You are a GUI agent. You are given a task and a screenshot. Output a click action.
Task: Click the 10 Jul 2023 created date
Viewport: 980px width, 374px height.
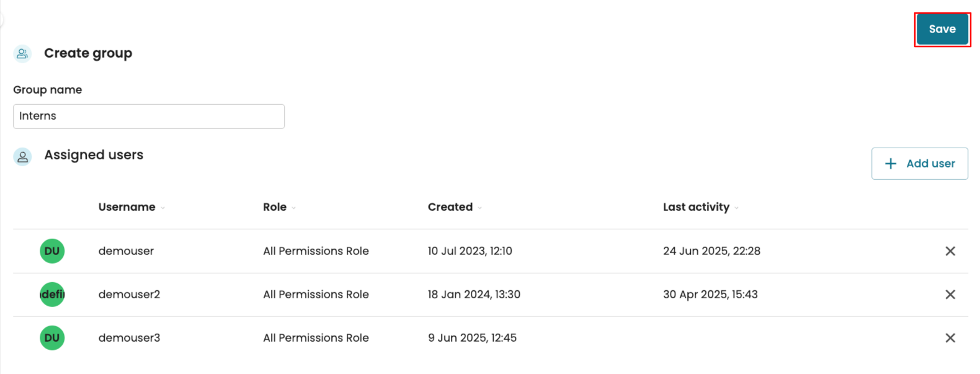470,251
